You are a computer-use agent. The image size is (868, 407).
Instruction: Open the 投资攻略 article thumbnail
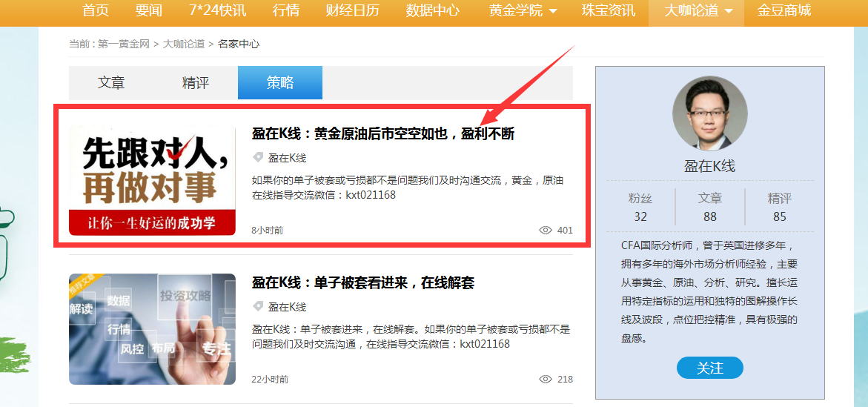tap(152, 329)
